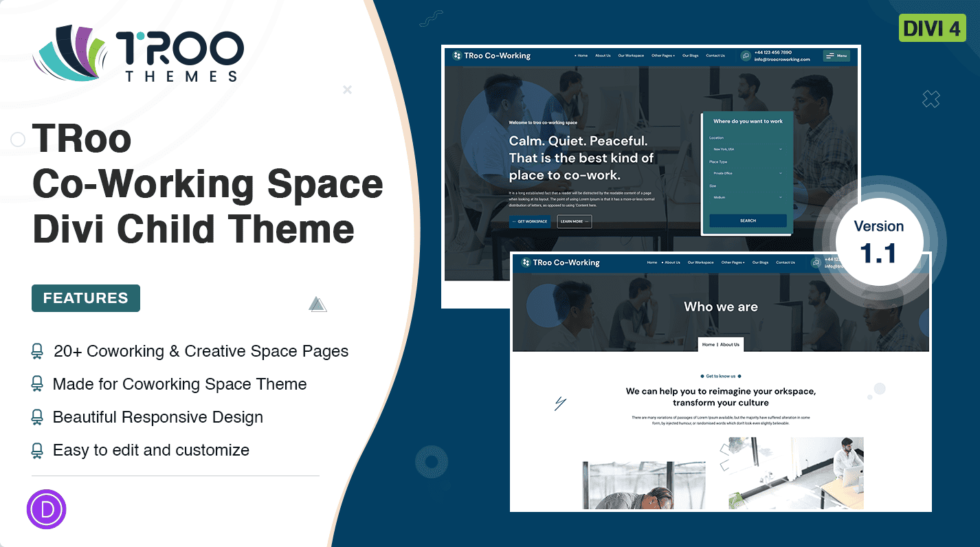Click the info@troocroworking.com email address
The height and width of the screenshot is (547, 980).
click(x=782, y=60)
